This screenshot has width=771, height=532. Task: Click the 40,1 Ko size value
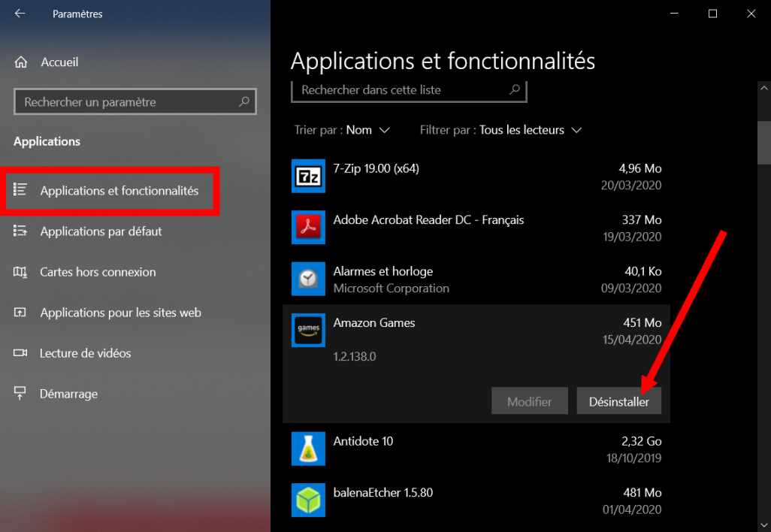point(642,271)
